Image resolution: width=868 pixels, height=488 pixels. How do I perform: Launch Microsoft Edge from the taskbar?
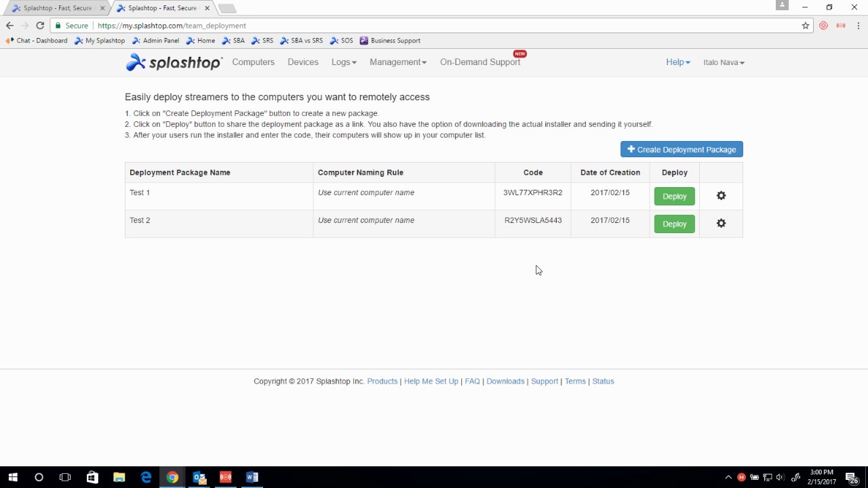(x=146, y=477)
